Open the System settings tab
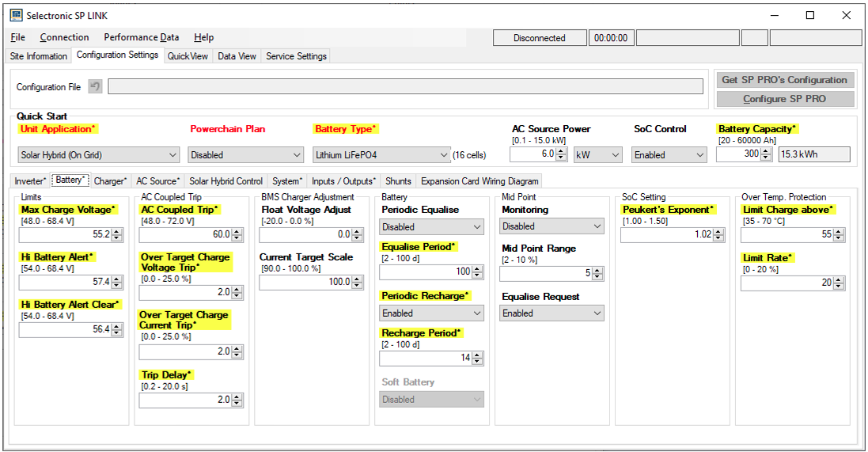Viewport: 868px width, 452px height. (x=287, y=181)
